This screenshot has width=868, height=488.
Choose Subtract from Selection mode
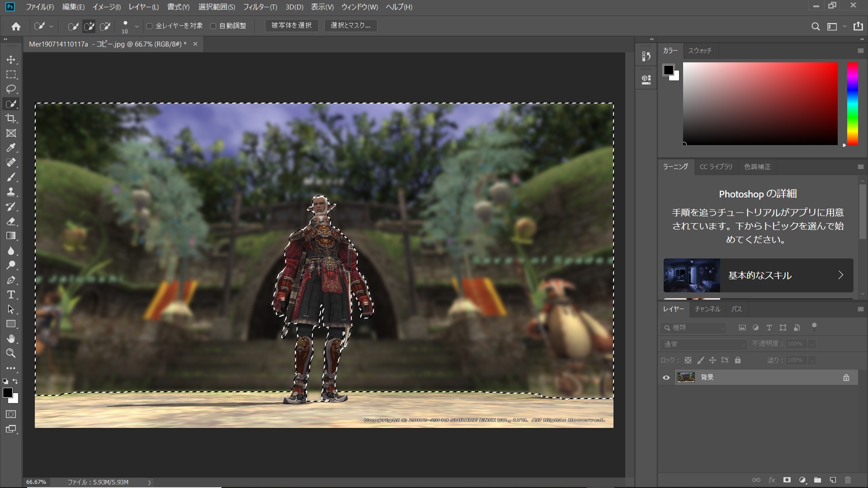tap(105, 26)
